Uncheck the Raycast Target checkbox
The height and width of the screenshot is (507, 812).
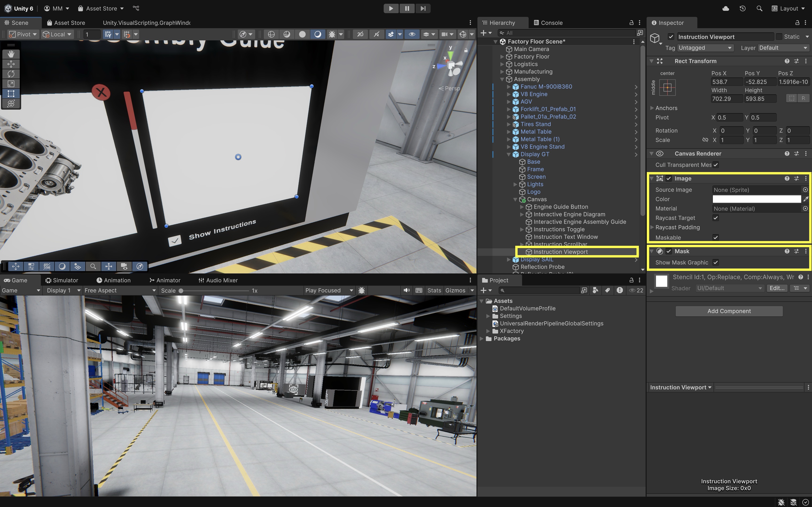[x=715, y=218]
